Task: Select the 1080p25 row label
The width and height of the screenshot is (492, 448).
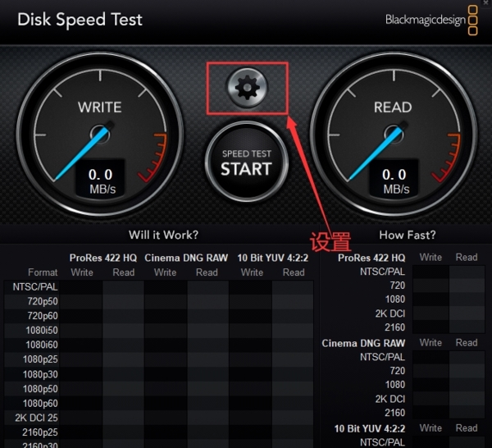Action: (40, 359)
